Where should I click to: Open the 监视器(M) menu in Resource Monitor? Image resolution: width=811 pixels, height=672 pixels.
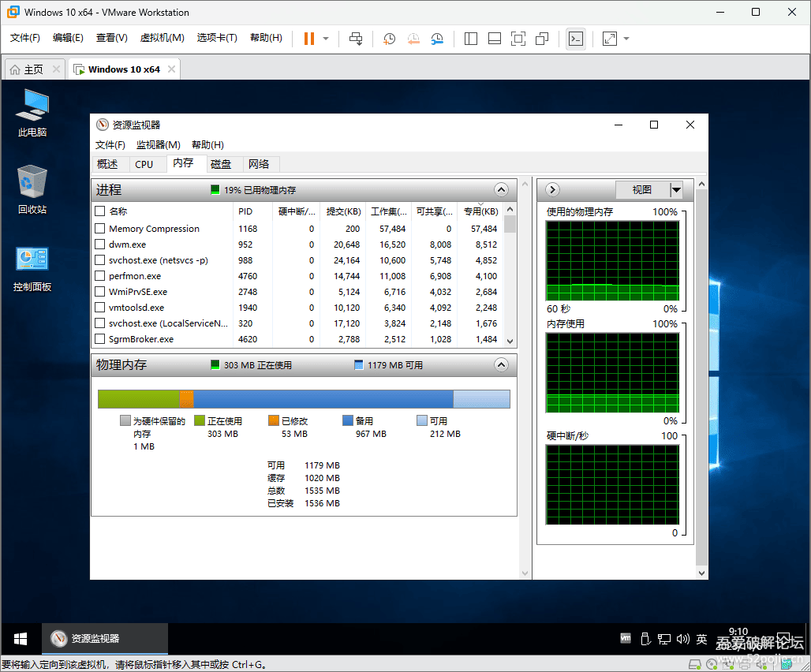tap(157, 144)
